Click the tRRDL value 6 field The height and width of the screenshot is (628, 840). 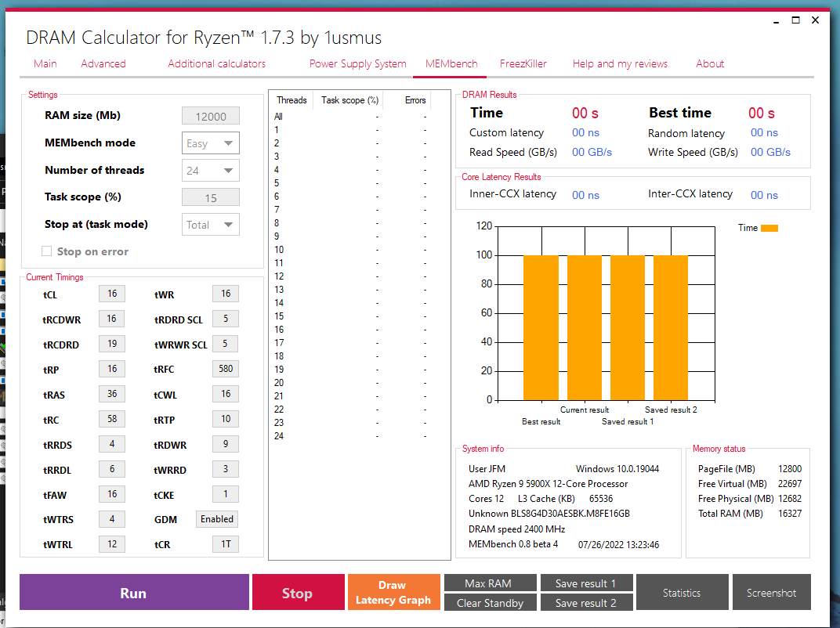coord(112,469)
